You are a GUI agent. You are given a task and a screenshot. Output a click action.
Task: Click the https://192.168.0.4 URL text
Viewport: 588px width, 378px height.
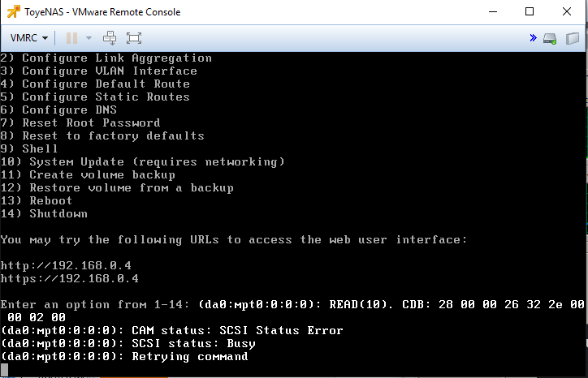click(69, 278)
